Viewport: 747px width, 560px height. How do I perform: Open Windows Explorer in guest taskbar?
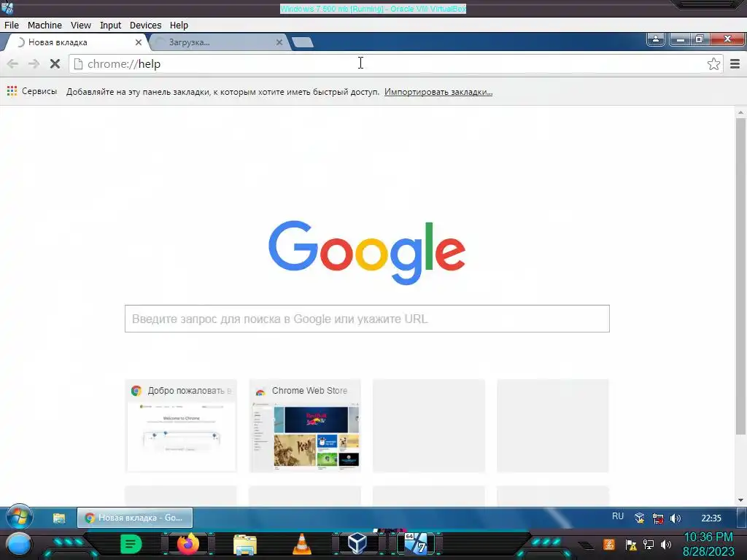coord(59,518)
